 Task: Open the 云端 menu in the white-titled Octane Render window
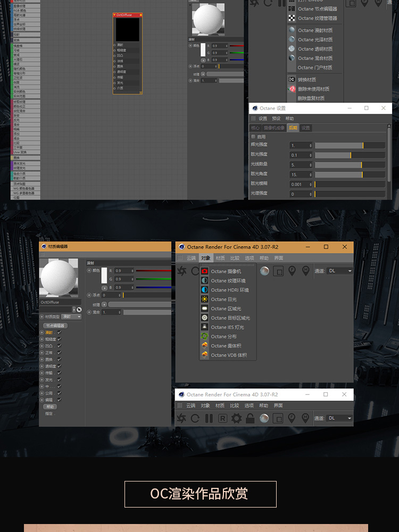point(191,406)
